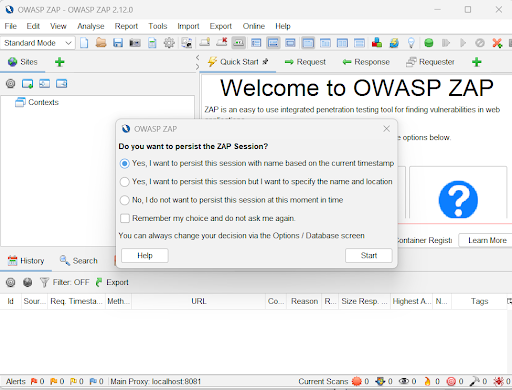Switch to the Request tab

(x=305, y=62)
